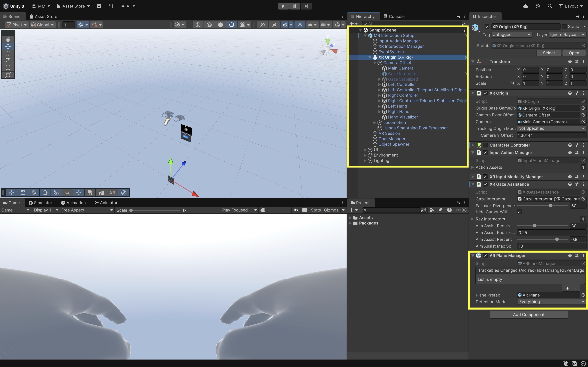Switch to the Console tab
The image size is (588, 367).
[394, 16]
